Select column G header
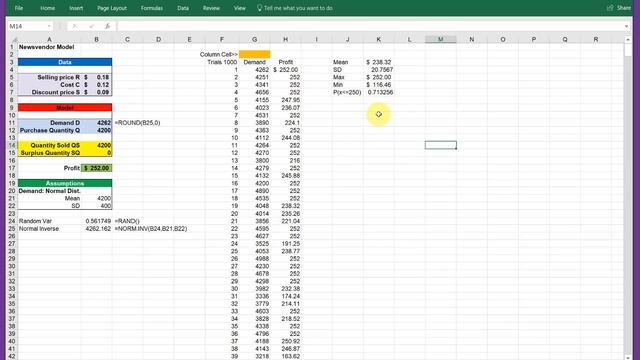This screenshot has width=640, height=360. [255, 40]
